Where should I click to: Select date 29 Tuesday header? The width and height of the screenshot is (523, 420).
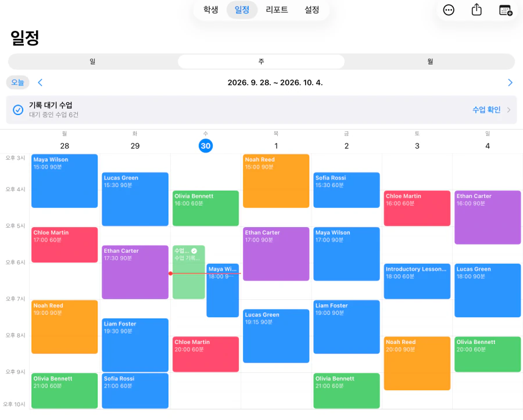click(x=135, y=146)
